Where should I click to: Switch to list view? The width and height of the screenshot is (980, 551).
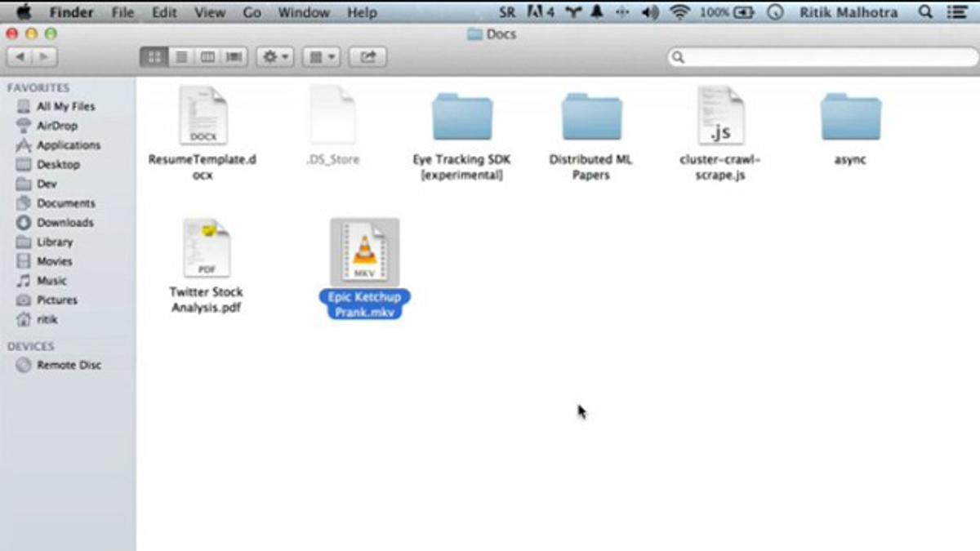click(x=181, y=57)
